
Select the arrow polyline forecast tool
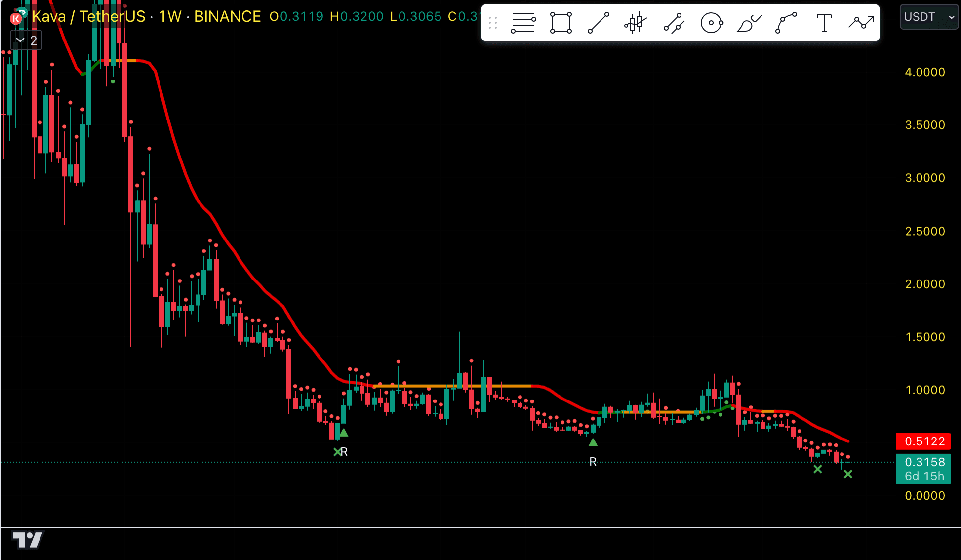point(862,23)
